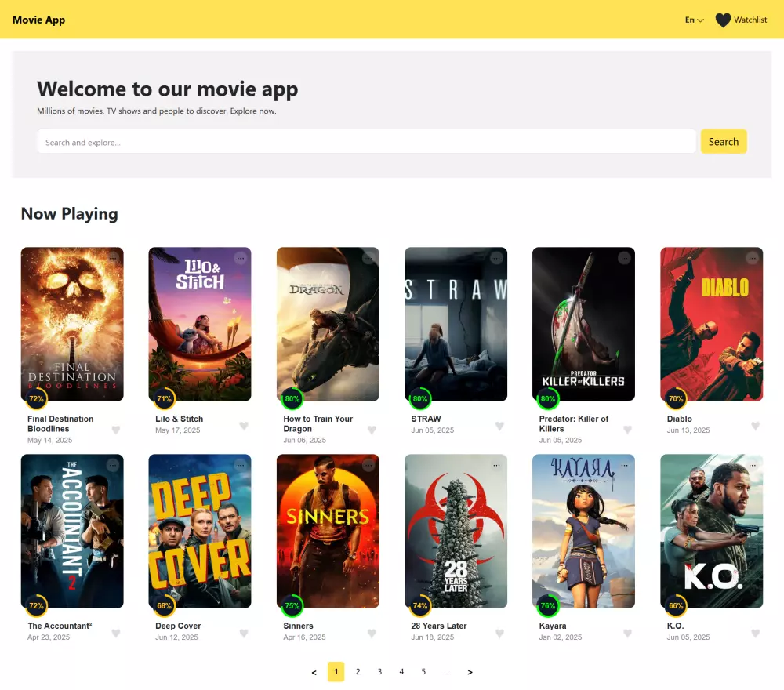This screenshot has height=690, width=784.
Task: Open options on Predator: Killer of Killers poster
Action: point(624,259)
